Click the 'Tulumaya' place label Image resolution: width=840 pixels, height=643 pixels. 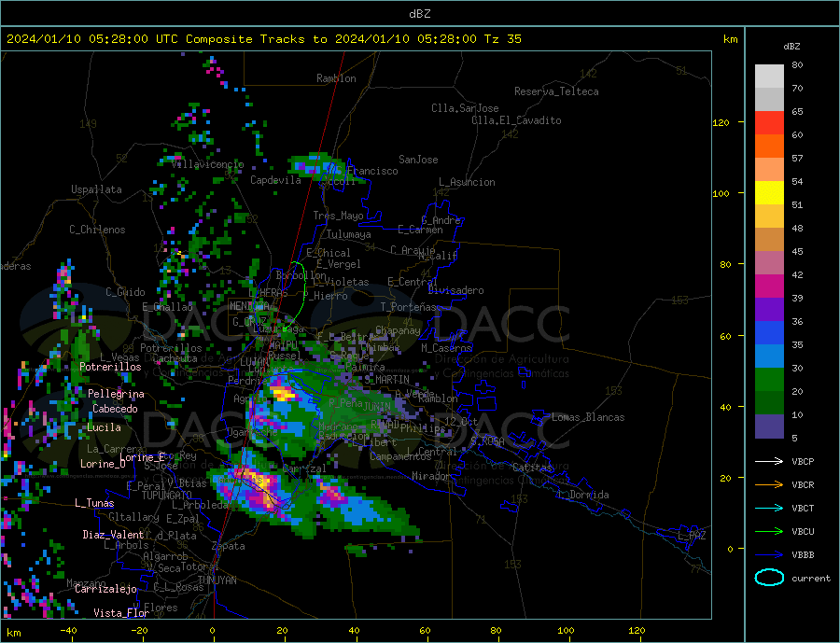pyautogui.click(x=349, y=234)
